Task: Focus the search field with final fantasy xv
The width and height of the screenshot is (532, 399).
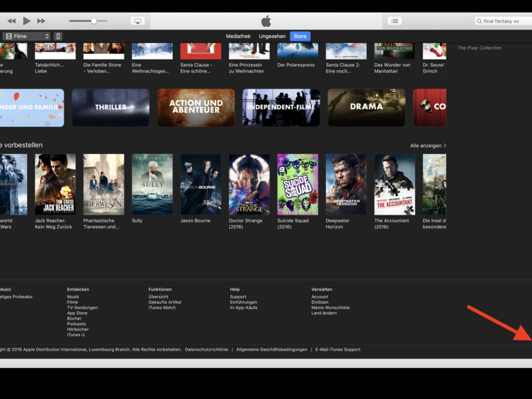Action: coord(503,21)
